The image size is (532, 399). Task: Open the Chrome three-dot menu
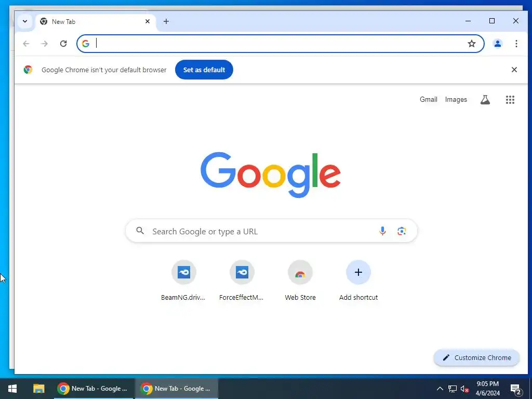pyautogui.click(x=516, y=44)
